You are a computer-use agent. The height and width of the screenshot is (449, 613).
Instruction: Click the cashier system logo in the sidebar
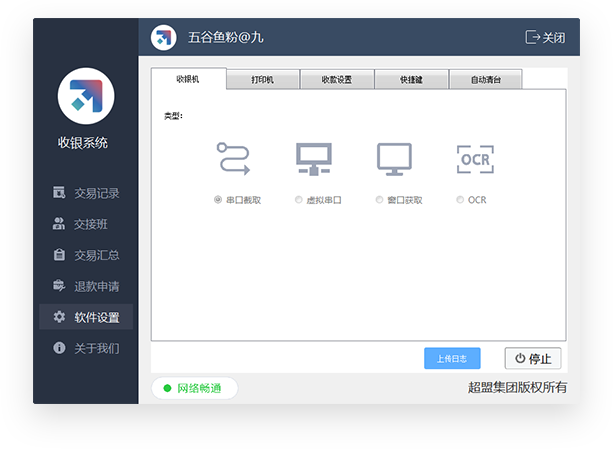tap(86, 96)
